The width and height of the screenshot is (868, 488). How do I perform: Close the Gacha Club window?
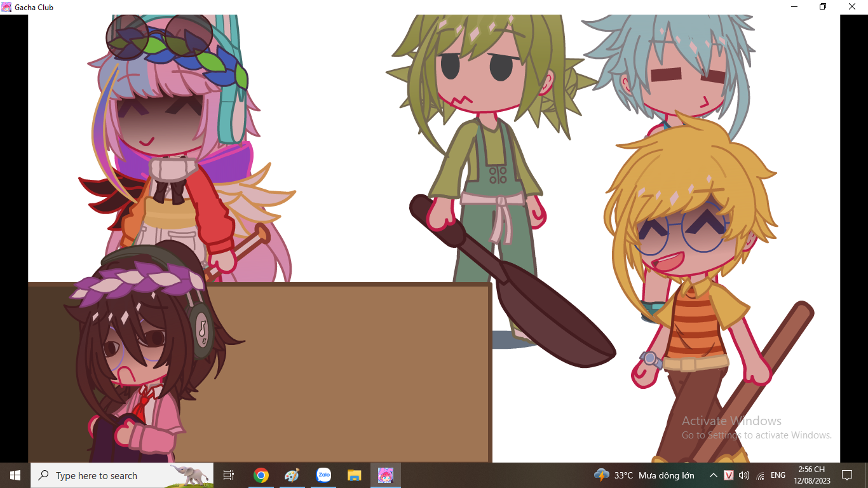click(852, 7)
